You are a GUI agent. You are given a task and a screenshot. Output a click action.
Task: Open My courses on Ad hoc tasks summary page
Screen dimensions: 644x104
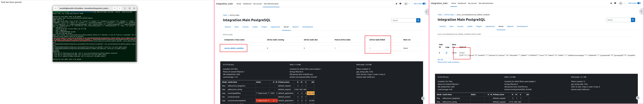click(257, 4)
